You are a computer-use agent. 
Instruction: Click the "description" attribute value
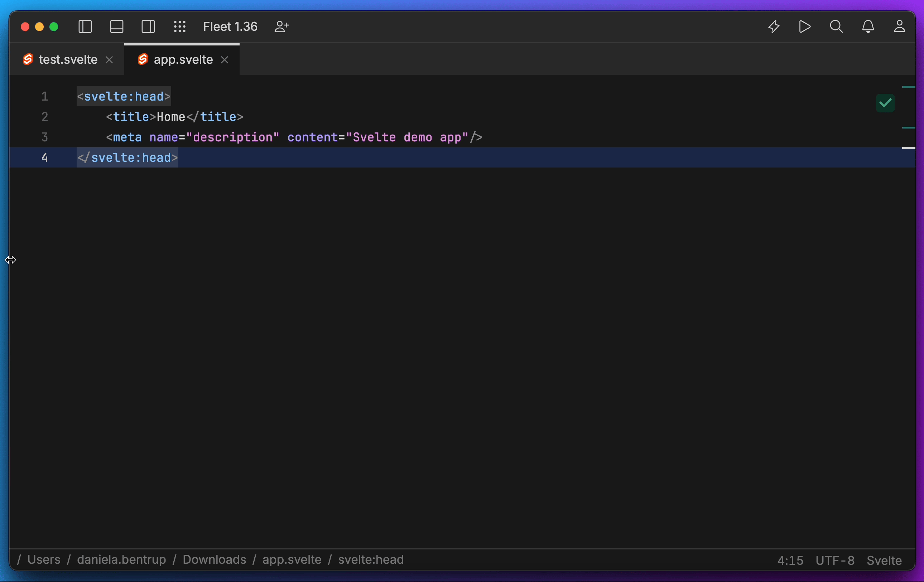coord(233,137)
